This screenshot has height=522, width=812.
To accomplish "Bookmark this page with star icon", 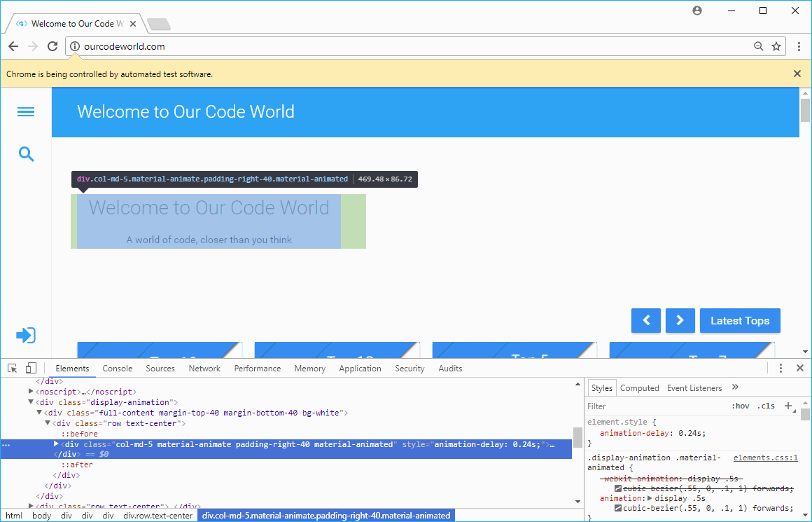I will 776,46.
